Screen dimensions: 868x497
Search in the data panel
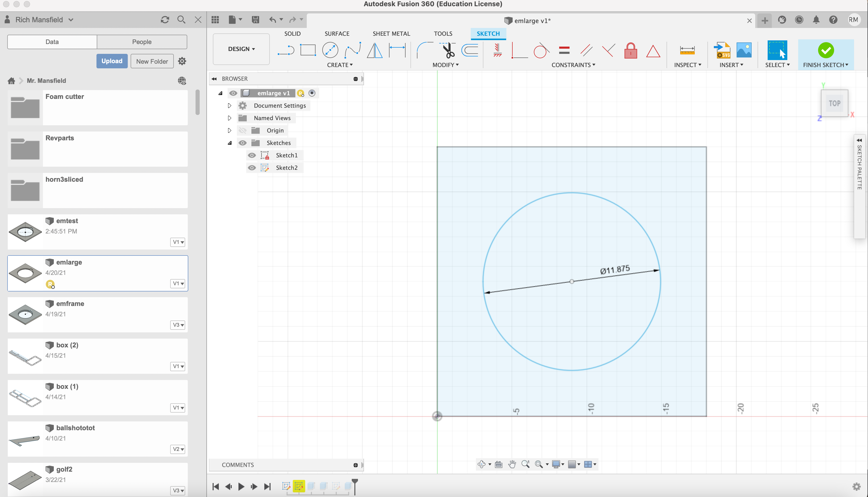click(x=182, y=20)
